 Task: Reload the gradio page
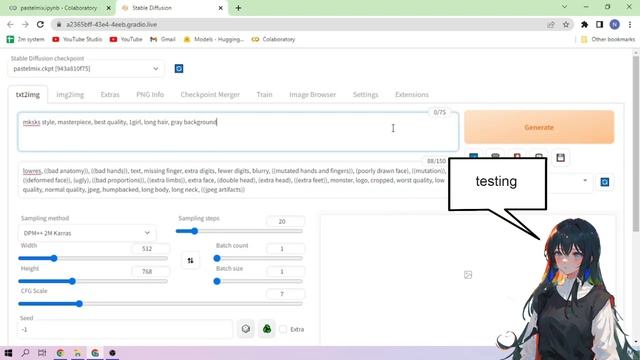click(x=40, y=24)
